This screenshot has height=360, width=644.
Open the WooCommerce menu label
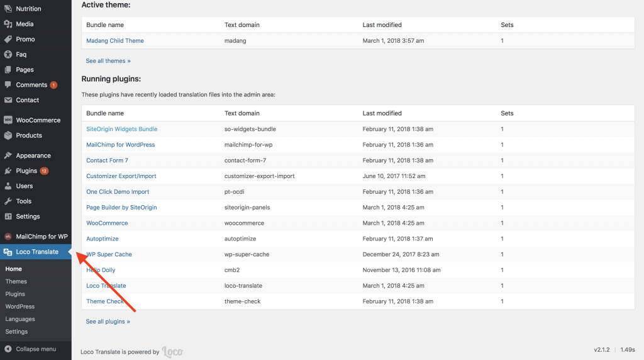click(x=38, y=120)
